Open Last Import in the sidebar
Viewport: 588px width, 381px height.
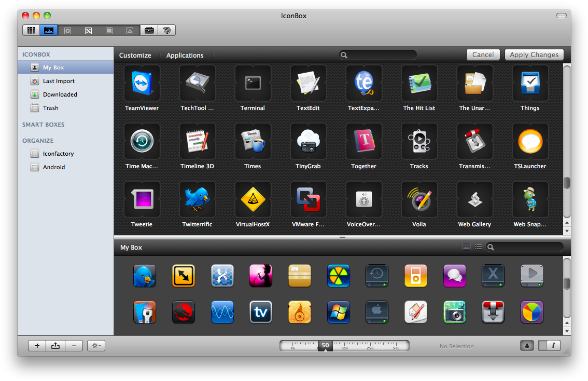[x=66, y=81]
